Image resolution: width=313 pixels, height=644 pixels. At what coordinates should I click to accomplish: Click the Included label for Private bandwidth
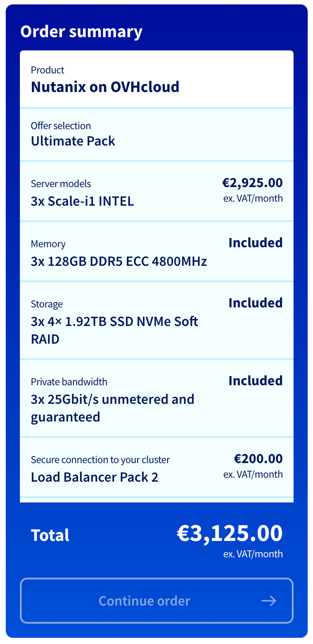[x=255, y=381]
